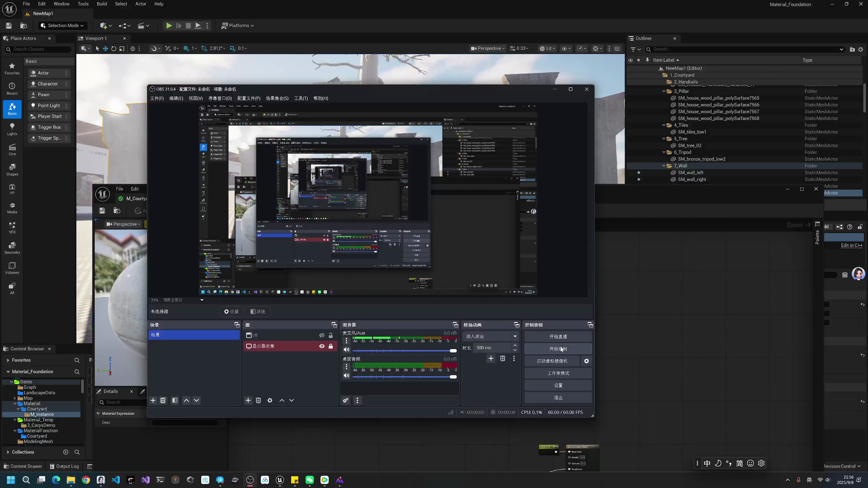Open the Volumes category in Place Actors
Viewport: 868px width, 488px height.
click(x=12, y=268)
